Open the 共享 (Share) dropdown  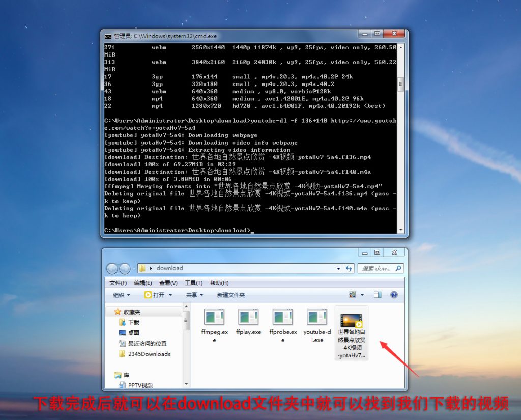click(194, 295)
